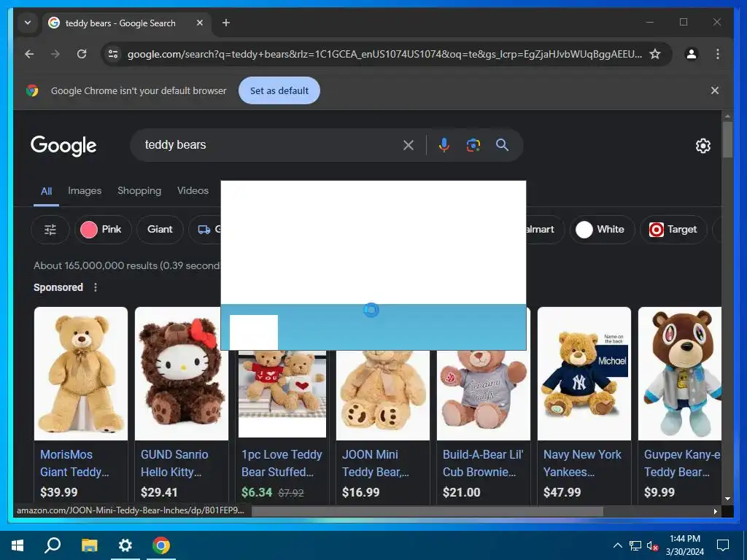Switch to the Images tab
The height and width of the screenshot is (560, 747).
pyautogui.click(x=85, y=191)
